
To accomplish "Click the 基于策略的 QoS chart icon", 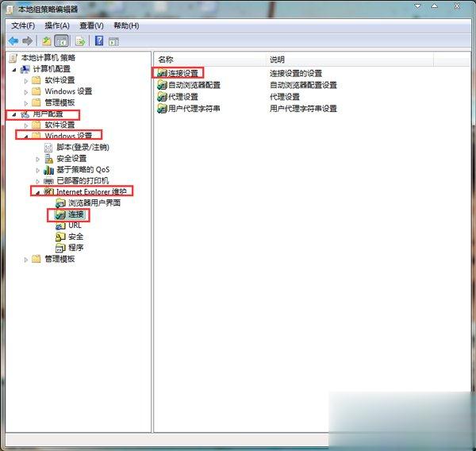I will 48,170.
